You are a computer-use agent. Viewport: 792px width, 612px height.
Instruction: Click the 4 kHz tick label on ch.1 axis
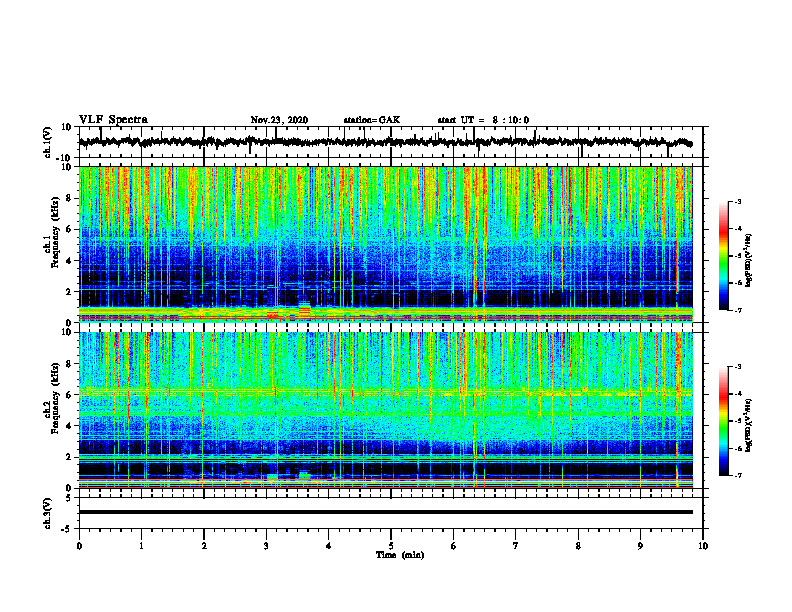70,261
